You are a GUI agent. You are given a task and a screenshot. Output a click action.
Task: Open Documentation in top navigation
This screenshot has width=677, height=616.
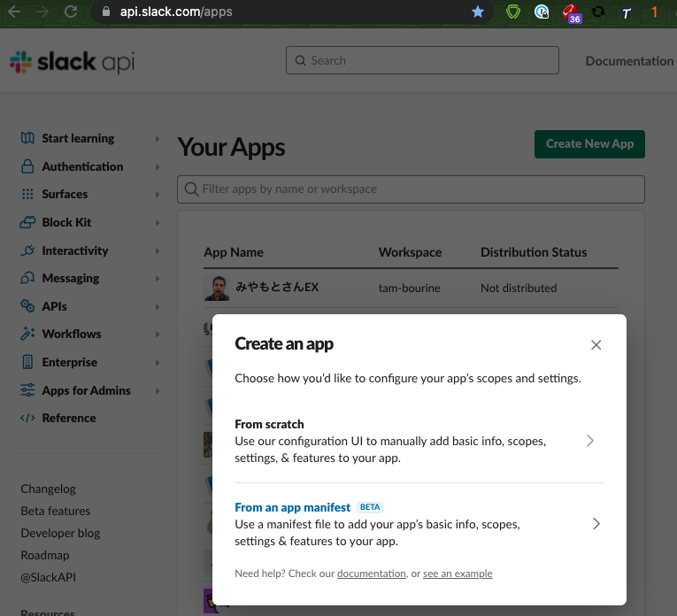(629, 61)
